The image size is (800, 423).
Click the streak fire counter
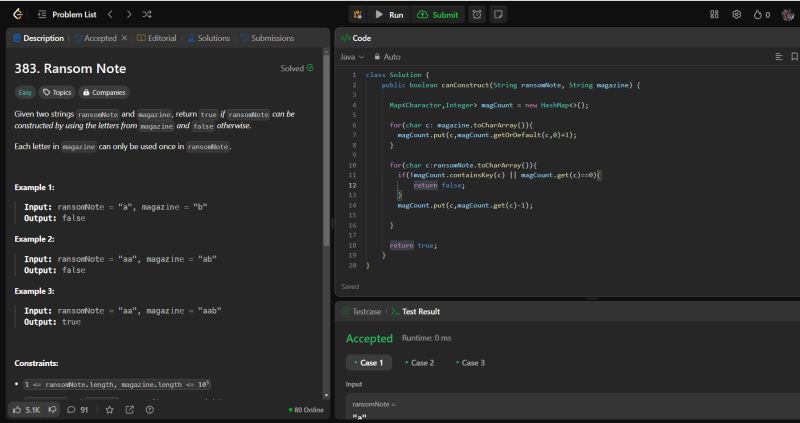tap(762, 15)
